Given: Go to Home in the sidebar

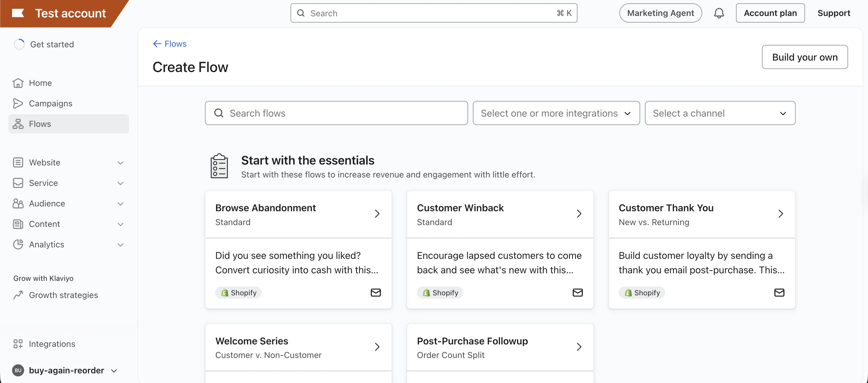Looking at the screenshot, I should pos(69,83).
